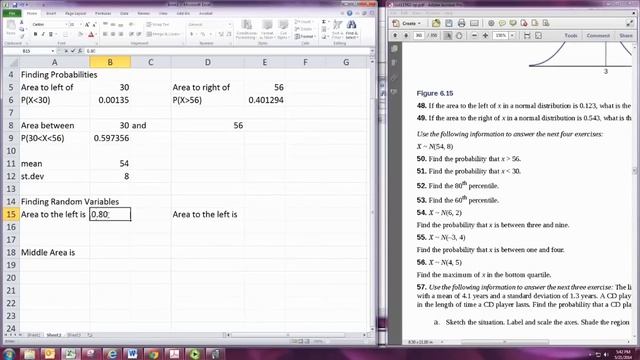Click the Wrap Text button
Screen dimensions: 640x360
click(x=158, y=24)
